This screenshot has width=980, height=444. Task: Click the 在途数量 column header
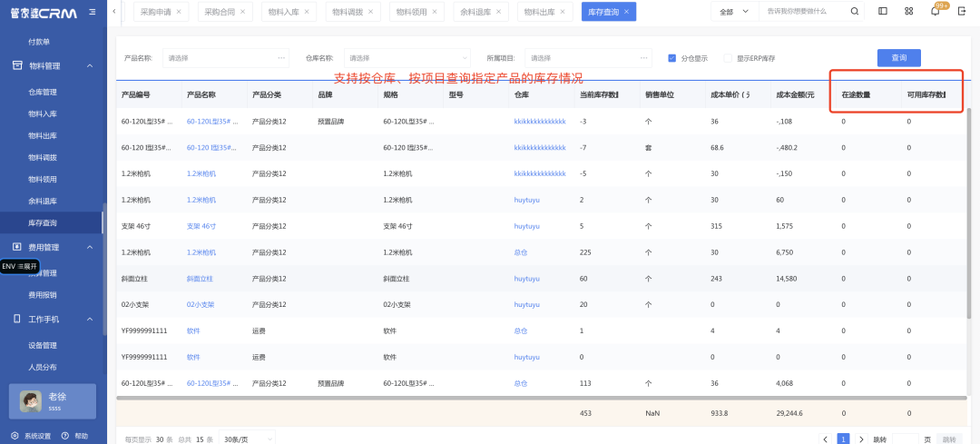[856, 95]
